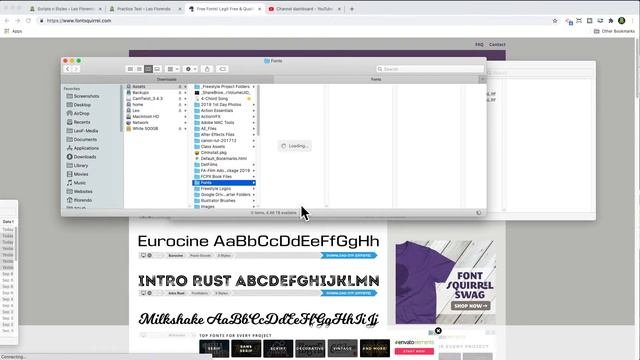Click the Finder edit tags button
The width and height of the screenshot is (640, 360).
[x=222, y=69]
